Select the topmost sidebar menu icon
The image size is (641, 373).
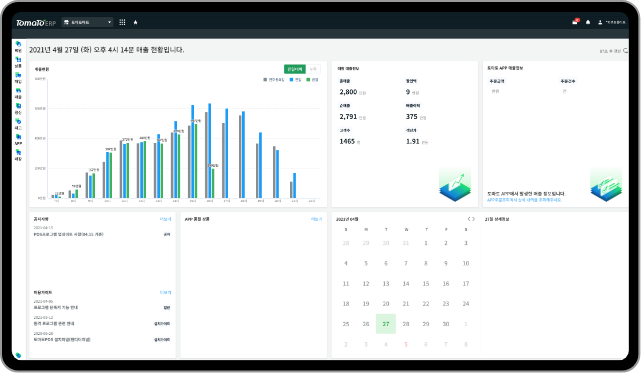(x=18, y=46)
